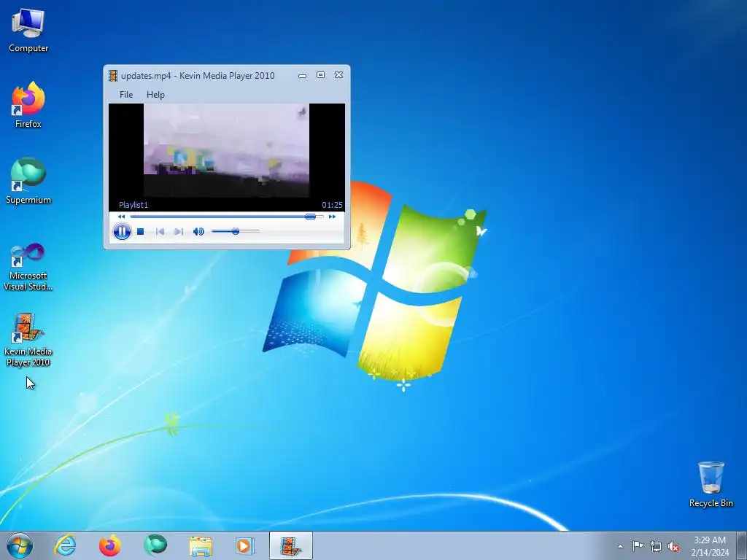
Task: Pause playback in Kevin Media Player
Action: coord(122,231)
